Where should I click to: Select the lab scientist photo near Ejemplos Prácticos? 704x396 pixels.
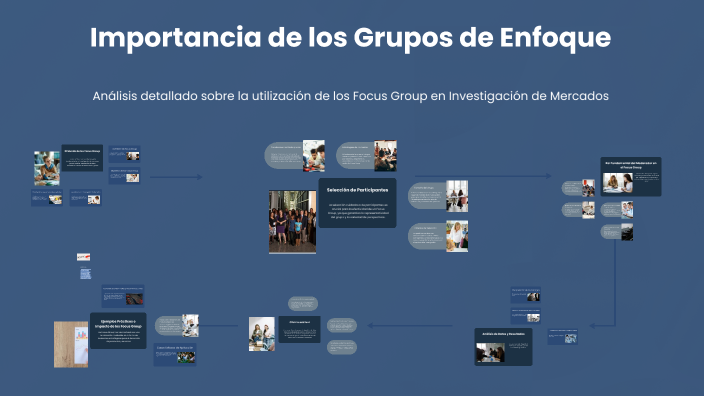(x=190, y=326)
